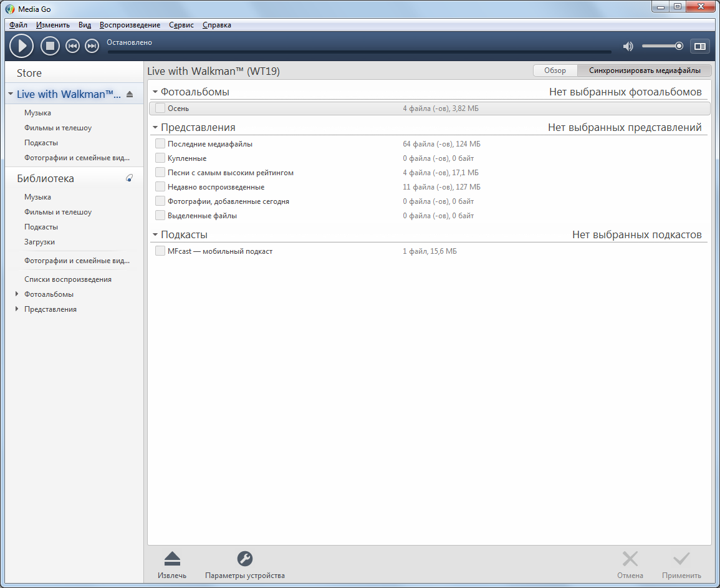Screen dimensions: 720x588
Task: Click the 'Нет выбранных фотоальбомов' status text
Action: [x=625, y=92]
